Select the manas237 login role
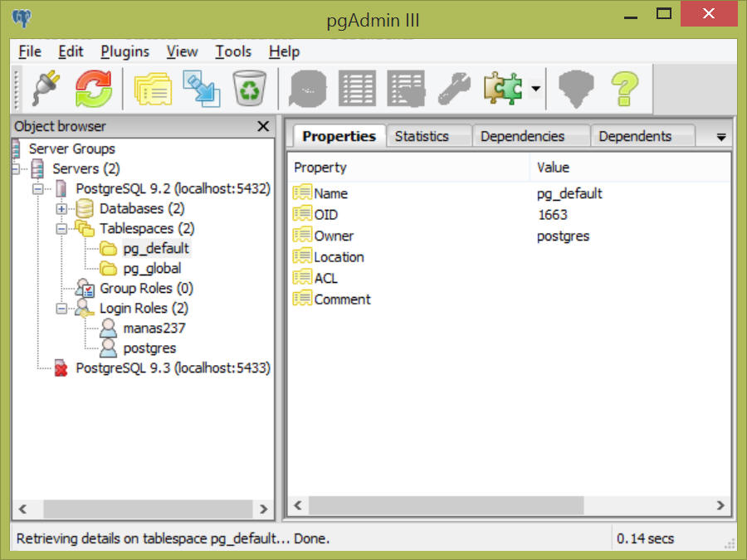 click(154, 329)
